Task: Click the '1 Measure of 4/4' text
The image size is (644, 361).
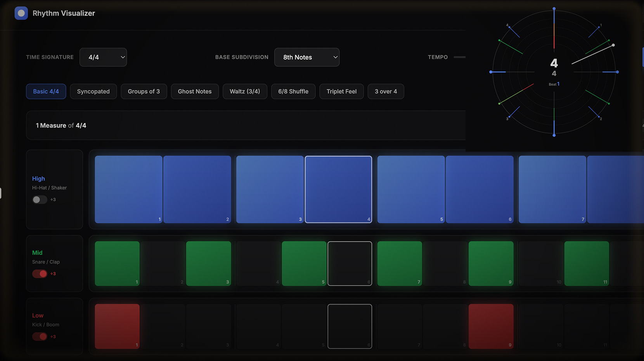Action: (x=61, y=125)
